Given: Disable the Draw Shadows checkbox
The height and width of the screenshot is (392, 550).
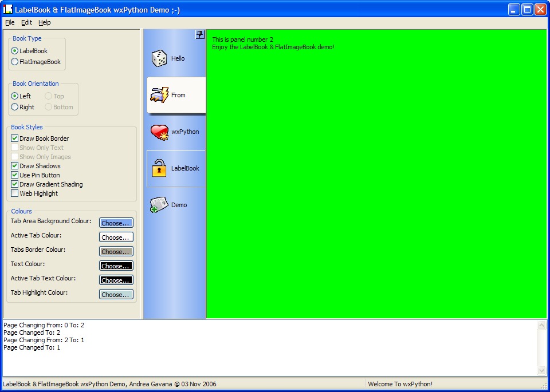Looking at the screenshot, I should pyautogui.click(x=15, y=166).
